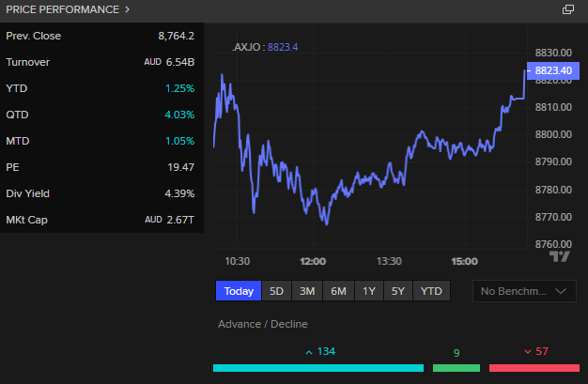Viewport: 588px width, 384px height.
Task: Open PRICE PERFORMANCE header link
Action: click(x=63, y=9)
